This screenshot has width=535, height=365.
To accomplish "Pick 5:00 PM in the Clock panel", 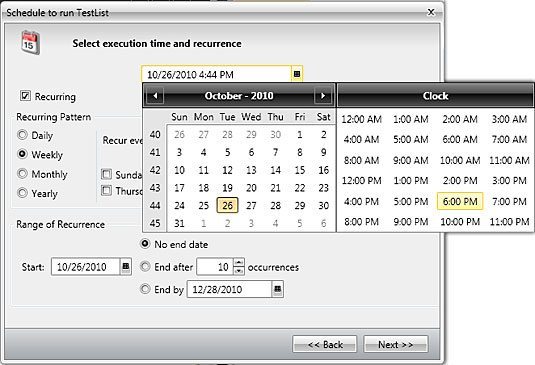I will (x=410, y=201).
